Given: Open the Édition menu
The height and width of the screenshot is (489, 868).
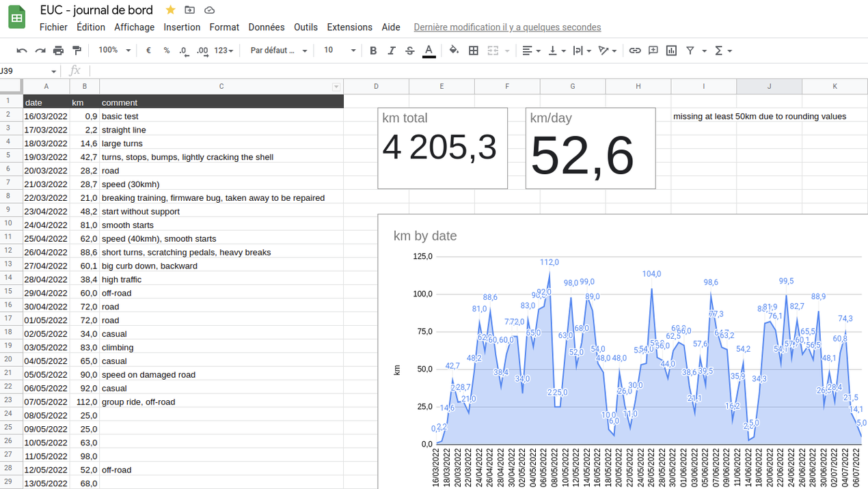Looking at the screenshot, I should point(91,27).
